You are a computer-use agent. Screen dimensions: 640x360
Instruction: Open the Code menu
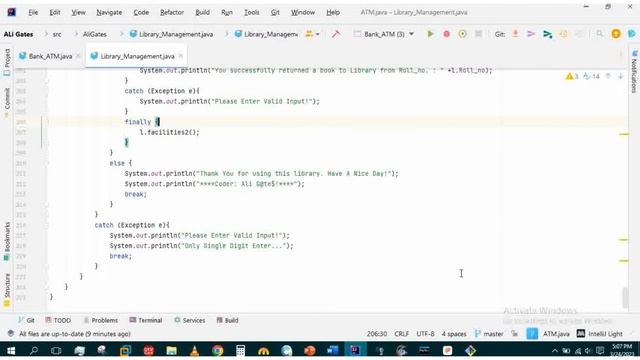click(x=141, y=12)
